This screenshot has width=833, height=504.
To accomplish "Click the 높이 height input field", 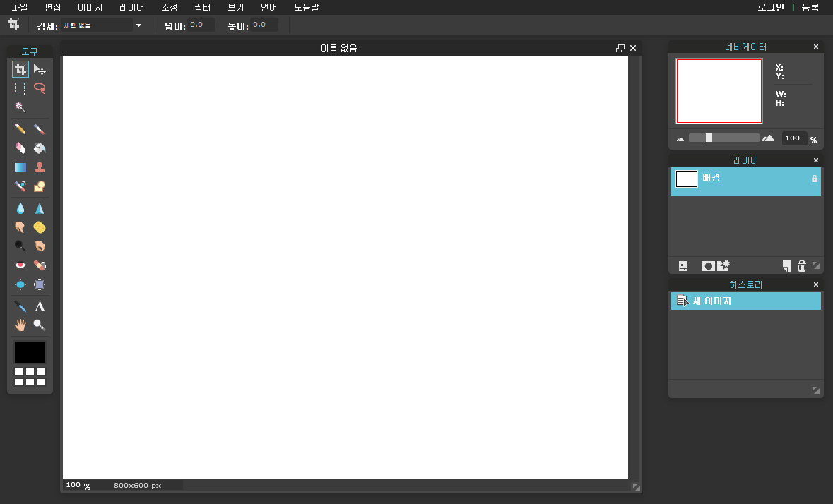I will (x=264, y=25).
